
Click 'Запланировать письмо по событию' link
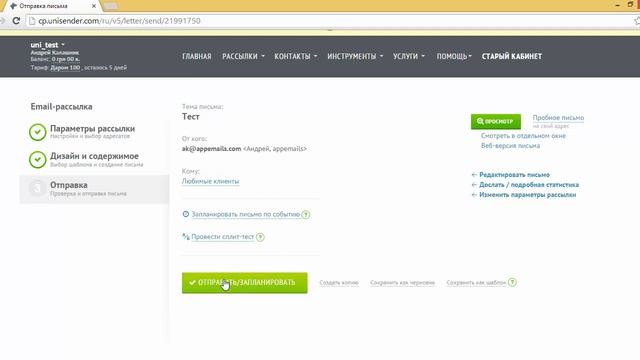tap(246, 214)
